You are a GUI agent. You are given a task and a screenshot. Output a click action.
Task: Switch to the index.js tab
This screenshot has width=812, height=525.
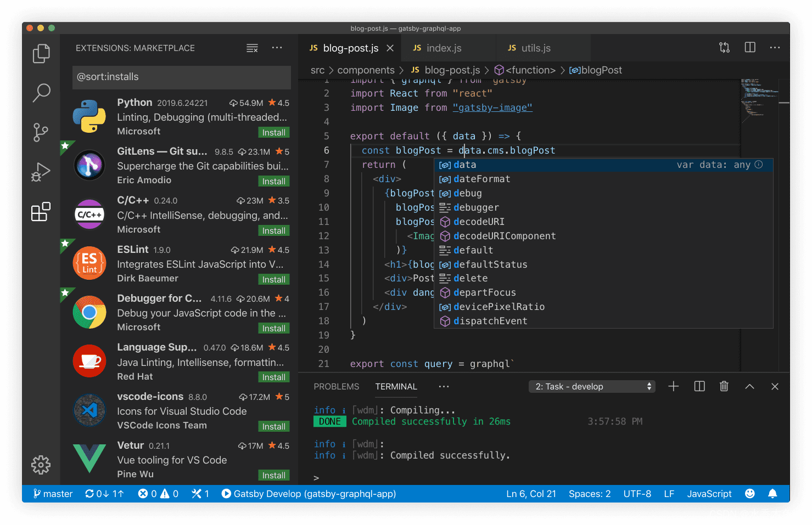pos(448,48)
